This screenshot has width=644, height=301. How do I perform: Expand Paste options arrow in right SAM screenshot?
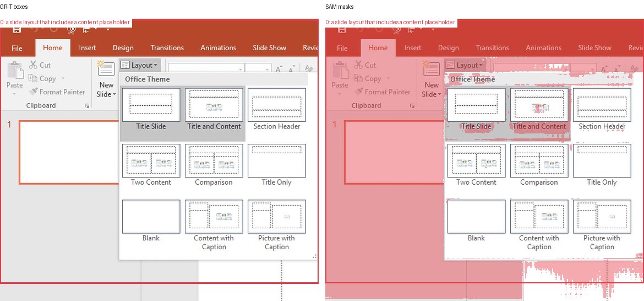pyautogui.click(x=340, y=94)
